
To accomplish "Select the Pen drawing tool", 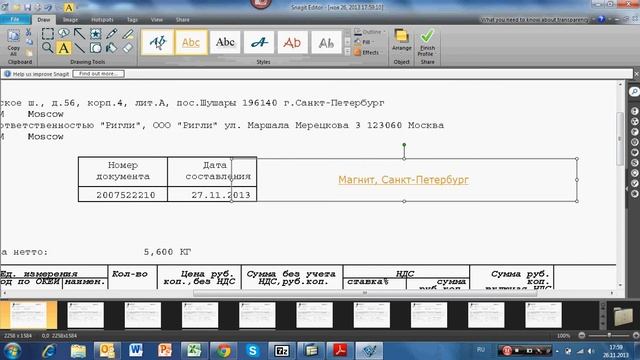I will click(x=112, y=33).
